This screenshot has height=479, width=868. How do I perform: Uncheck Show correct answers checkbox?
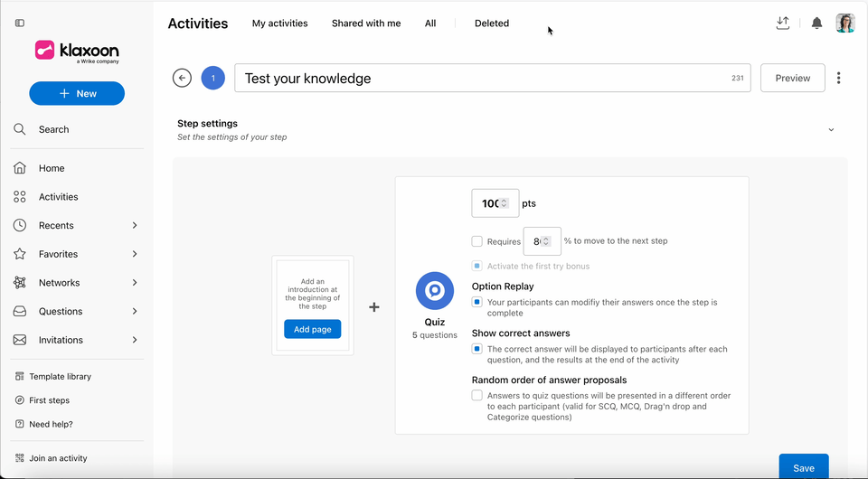tap(476, 349)
